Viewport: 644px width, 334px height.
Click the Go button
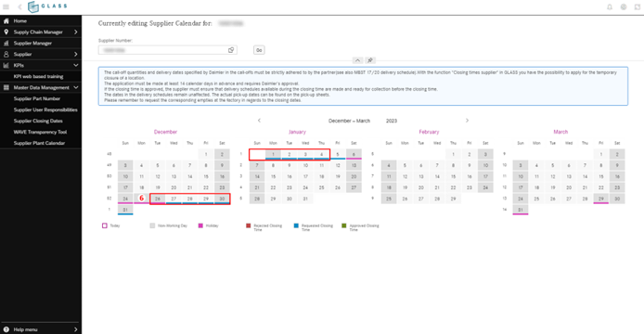click(x=259, y=50)
